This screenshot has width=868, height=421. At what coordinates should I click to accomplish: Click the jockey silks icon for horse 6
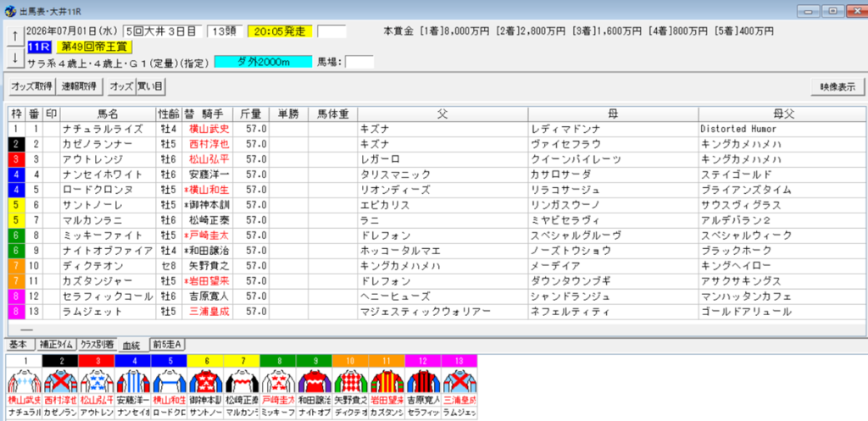[x=205, y=380]
